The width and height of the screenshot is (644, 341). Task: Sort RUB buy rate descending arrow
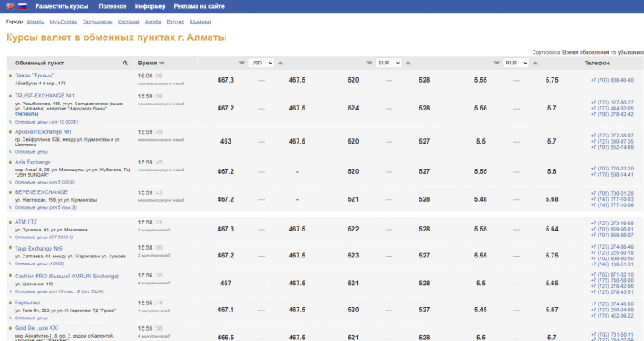pos(497,63)
